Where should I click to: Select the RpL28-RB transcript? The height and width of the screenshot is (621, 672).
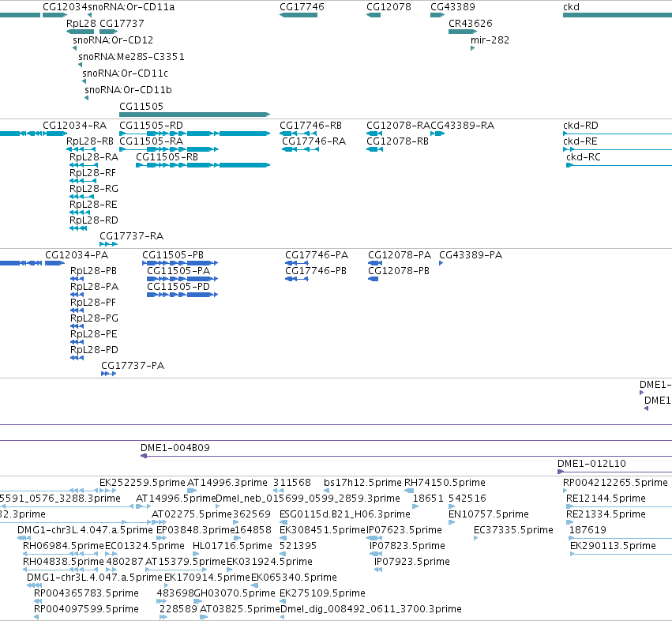pos(81,149)
